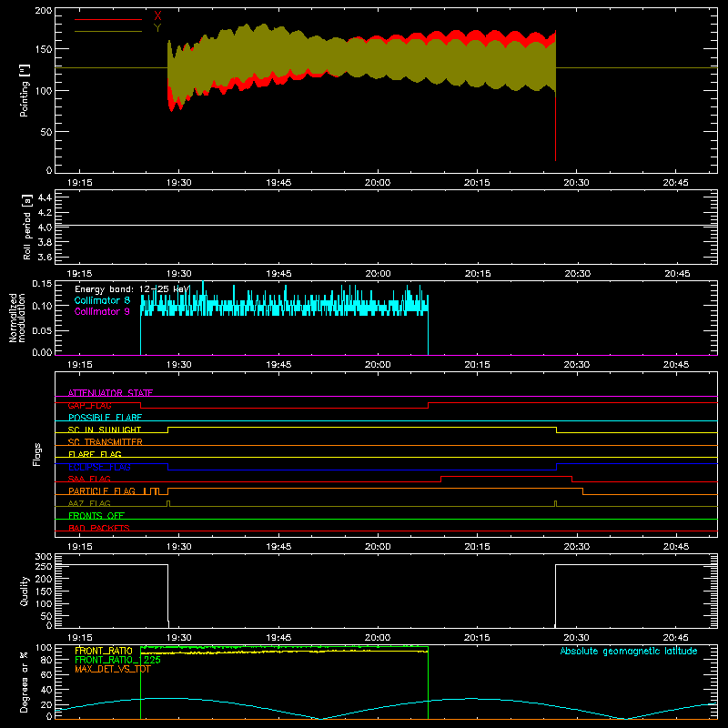This screenshot has width=728, height=728.
Task: Click the Normalized modulation axis title
Action: (x=17, y=318)
